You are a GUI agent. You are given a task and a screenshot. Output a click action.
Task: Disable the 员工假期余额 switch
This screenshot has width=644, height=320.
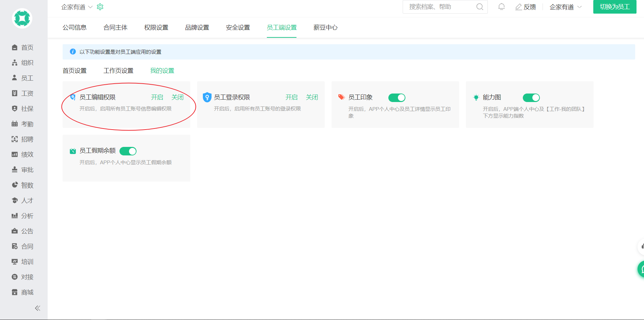(x=128, y=151)
